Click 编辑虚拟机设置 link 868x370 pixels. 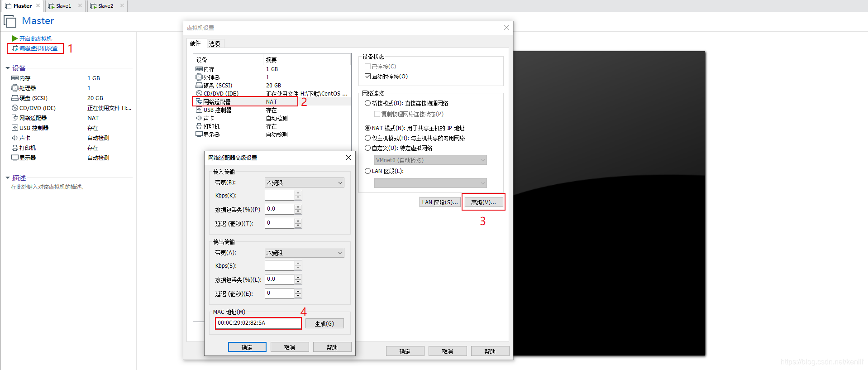click(x=38, y=48)
